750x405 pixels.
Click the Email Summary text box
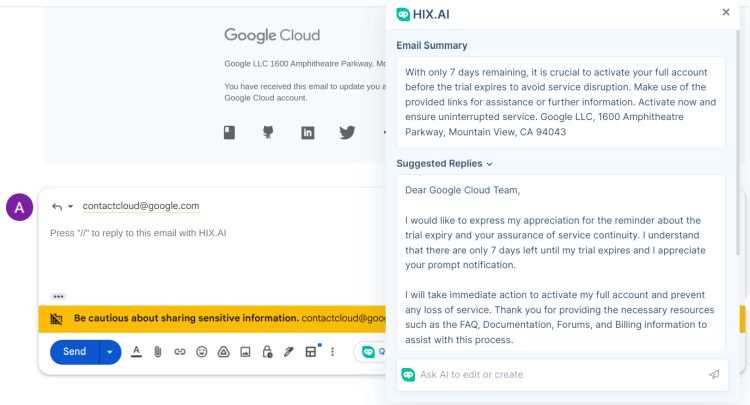pyautogui.click(x=561, y=102)
